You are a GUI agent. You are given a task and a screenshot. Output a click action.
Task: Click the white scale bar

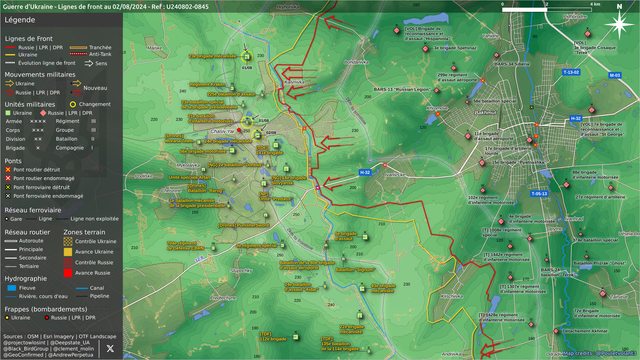tap(524, 10)
